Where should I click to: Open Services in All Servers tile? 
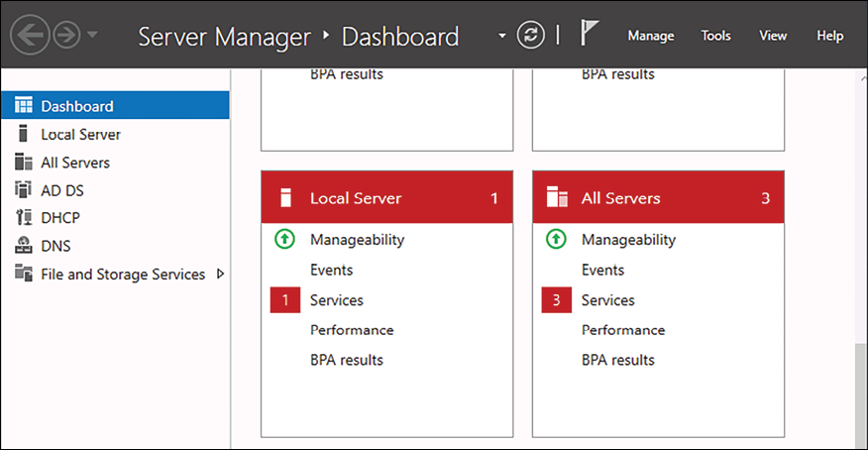pyautogui.click(x=607, y=300)
